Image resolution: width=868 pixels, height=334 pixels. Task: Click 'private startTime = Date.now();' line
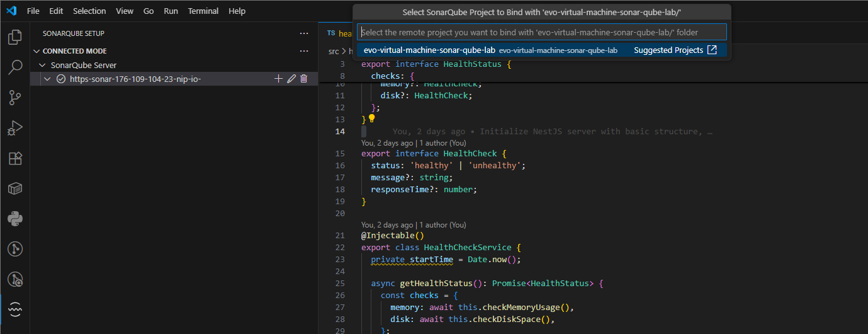pyautogui.click(x=446, y=259)
